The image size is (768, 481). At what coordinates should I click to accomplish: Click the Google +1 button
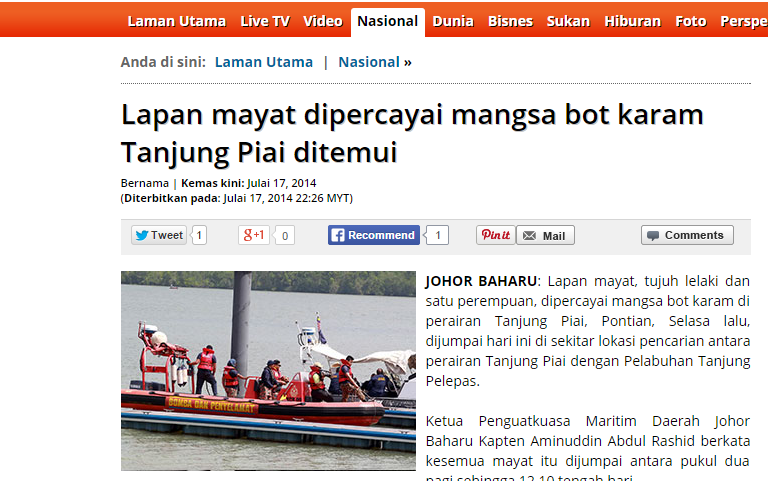(254, 235)
